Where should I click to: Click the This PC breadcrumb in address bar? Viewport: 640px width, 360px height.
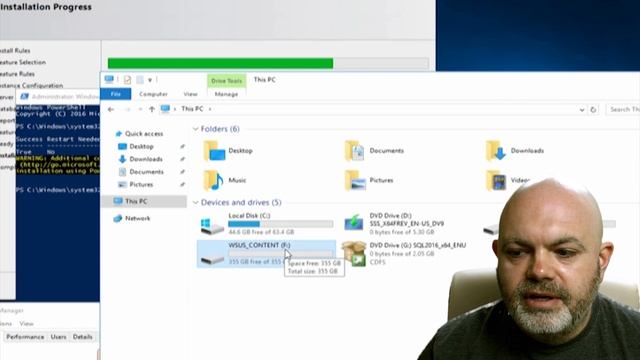pos(192,109)
